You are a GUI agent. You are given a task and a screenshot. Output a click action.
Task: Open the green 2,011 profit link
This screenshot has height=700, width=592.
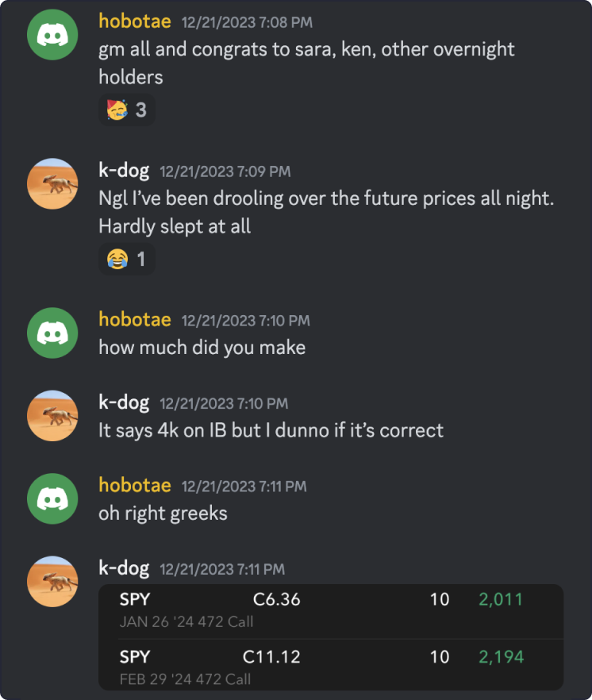tap(500, 601)
